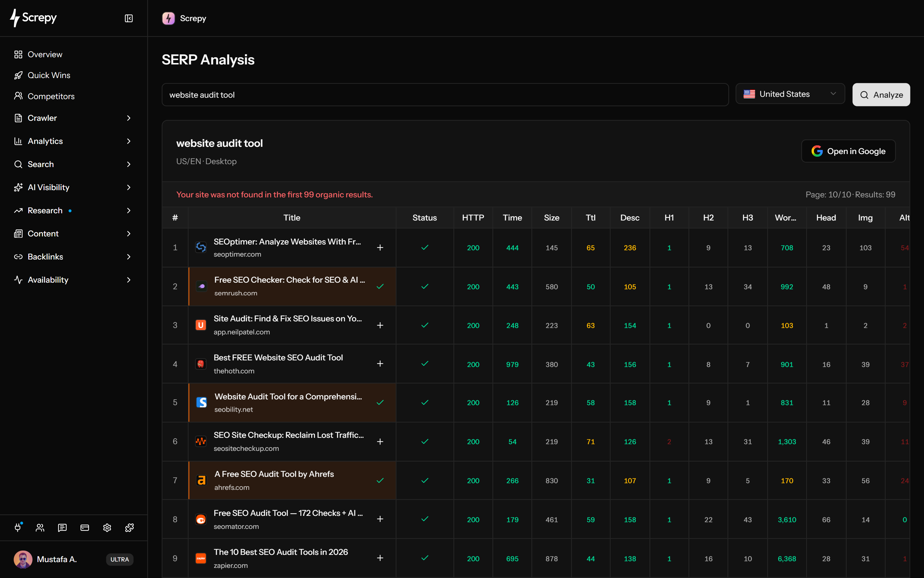
Task: Expand the AI Visibility chevron
Action: [129, 187]
